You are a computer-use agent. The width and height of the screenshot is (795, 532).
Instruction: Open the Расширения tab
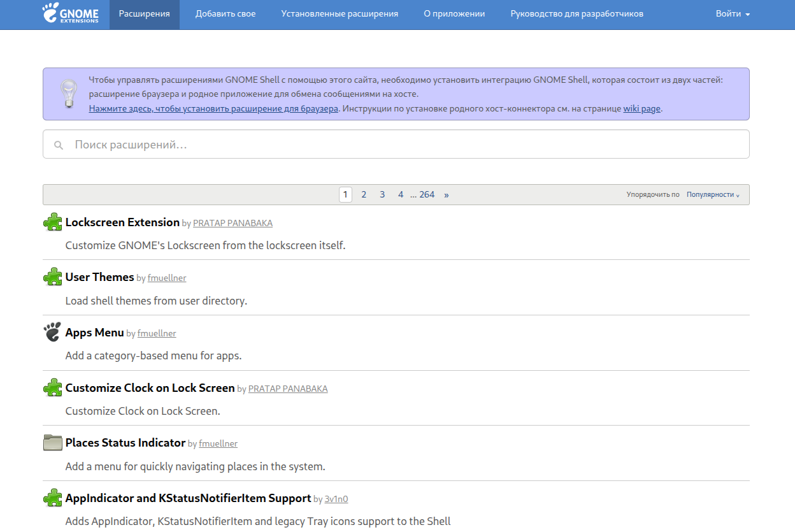tap(145, 14)
